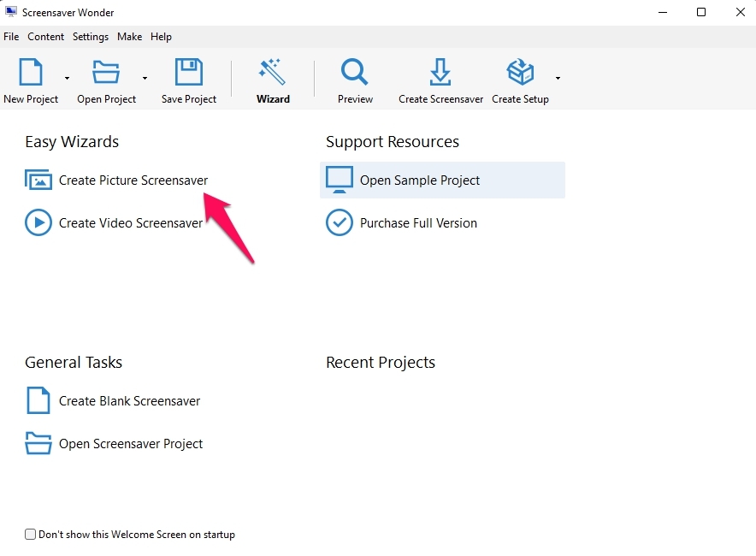Expand the Open Project dropdown arrow
The width and height of the screenshot is (756, 556).
click(145, 78)
